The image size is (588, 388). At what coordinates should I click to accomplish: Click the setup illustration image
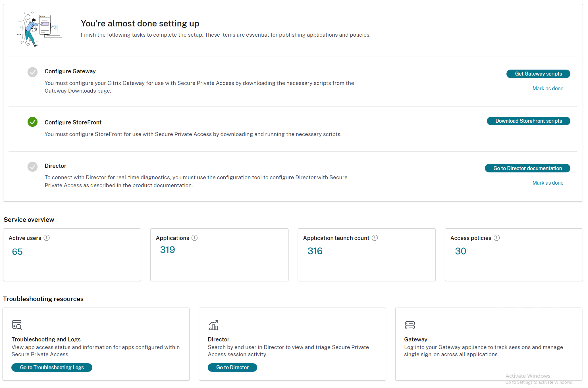click(x=40, y=29)
